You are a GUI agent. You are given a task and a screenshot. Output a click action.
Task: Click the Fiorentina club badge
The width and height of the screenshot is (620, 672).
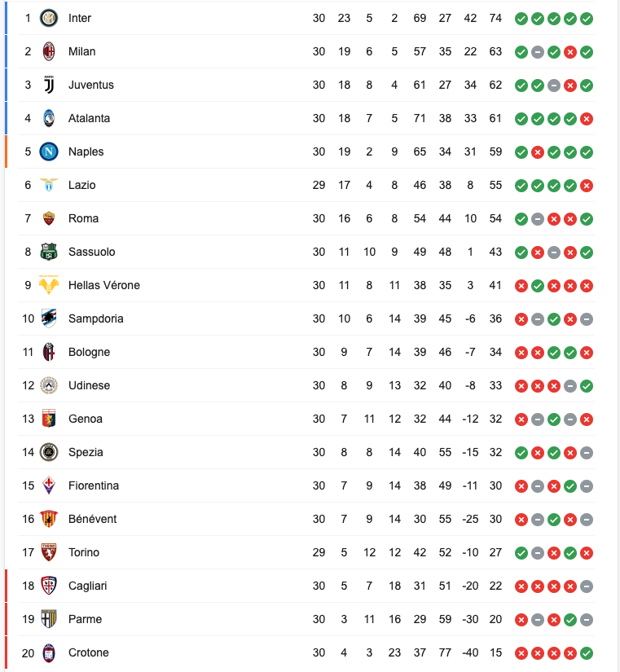[49, 485]
